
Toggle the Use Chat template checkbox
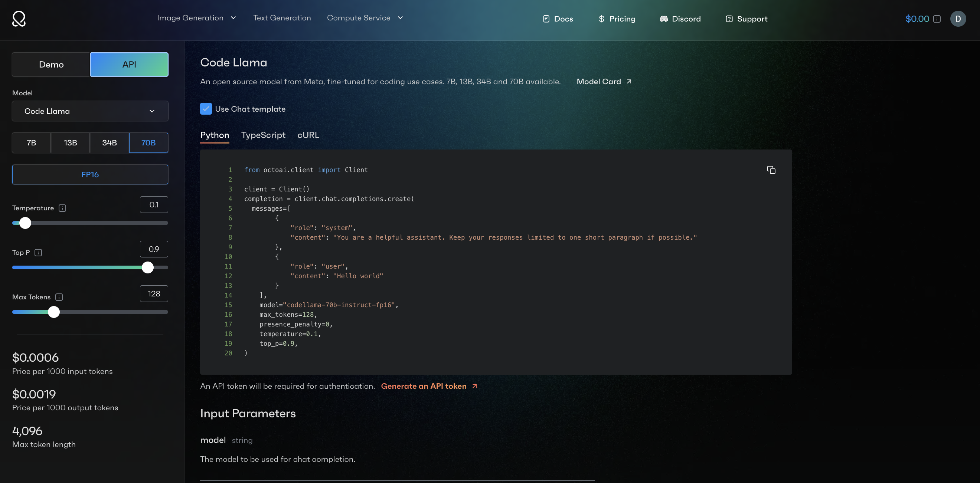[x=206, y=109]
